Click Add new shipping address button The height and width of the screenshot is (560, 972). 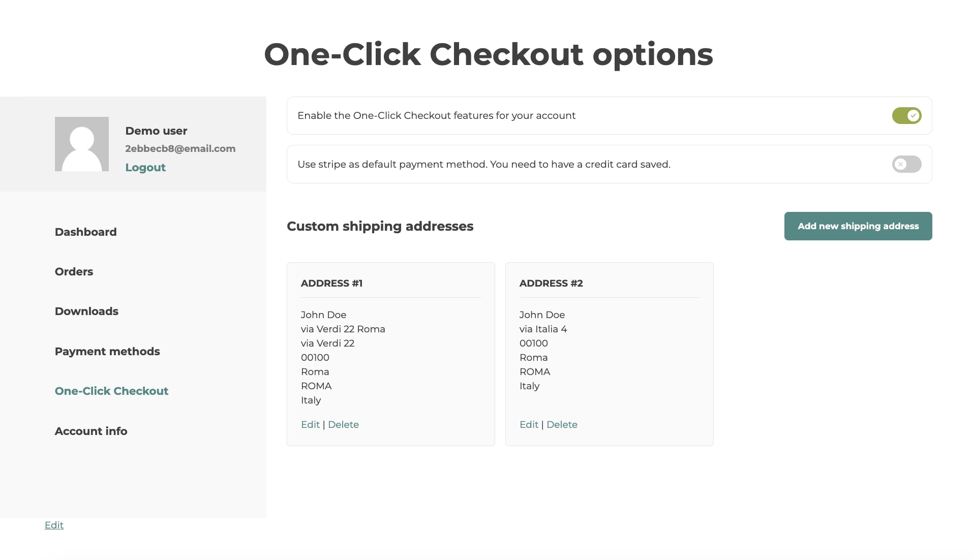(x=858, y=226)
